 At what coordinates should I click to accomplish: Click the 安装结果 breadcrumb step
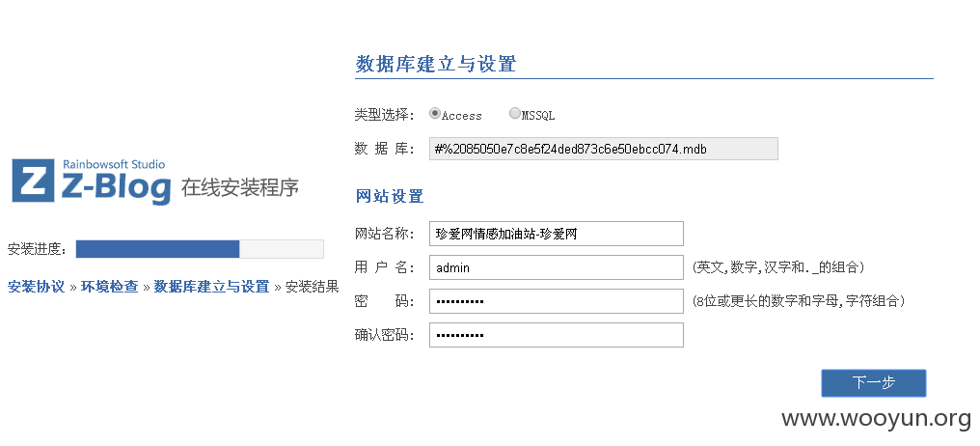click(x=312, y=287)
